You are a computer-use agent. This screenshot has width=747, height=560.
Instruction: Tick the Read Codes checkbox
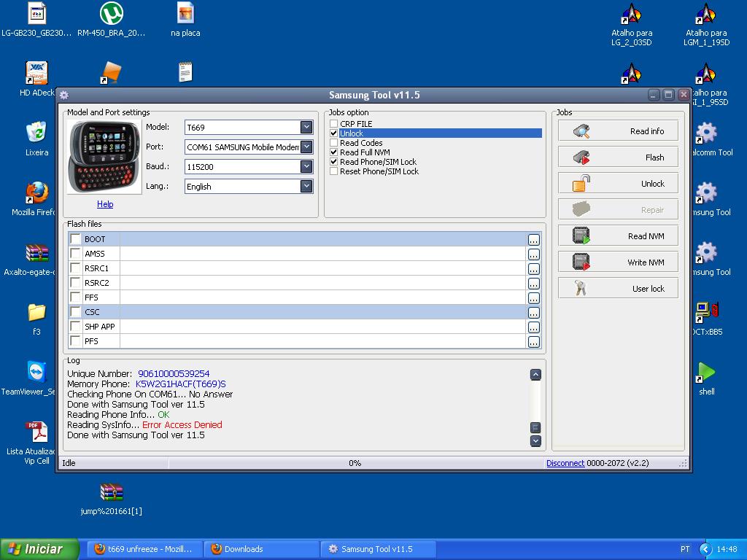point(334,143)
